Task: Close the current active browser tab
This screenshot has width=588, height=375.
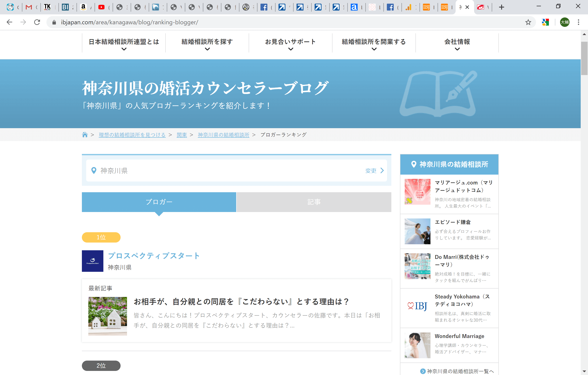Action: coord(467,7)
